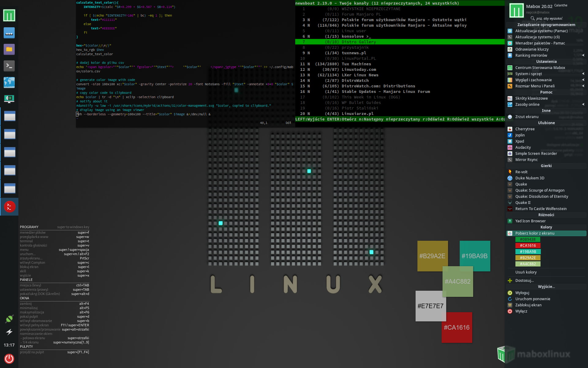Launch Duke Nukem 3D from the menu
The width and height of the screenshot is (588, 368).
(530, 178)
